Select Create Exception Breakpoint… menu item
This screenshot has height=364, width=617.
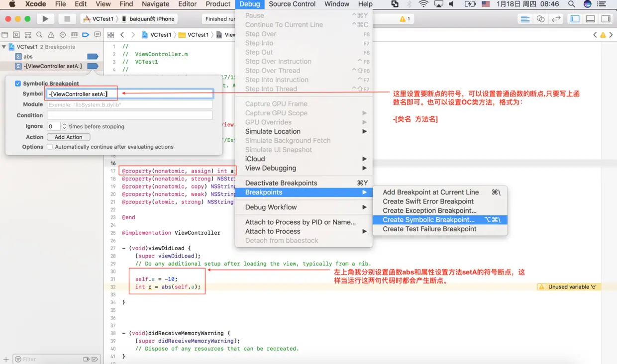[x=440, y=210]
